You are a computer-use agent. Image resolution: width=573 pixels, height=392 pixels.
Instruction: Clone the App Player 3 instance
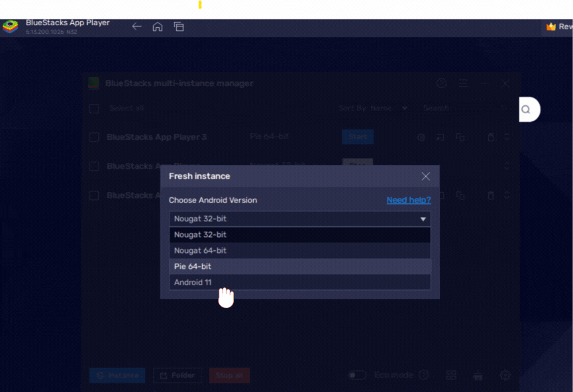[x=460, y=137]
